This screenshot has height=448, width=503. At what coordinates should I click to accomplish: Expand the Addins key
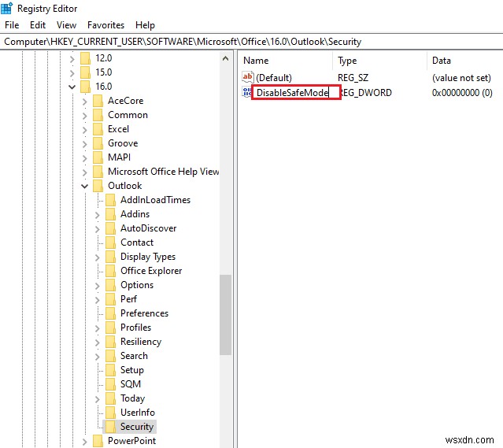tap(97, 215)
